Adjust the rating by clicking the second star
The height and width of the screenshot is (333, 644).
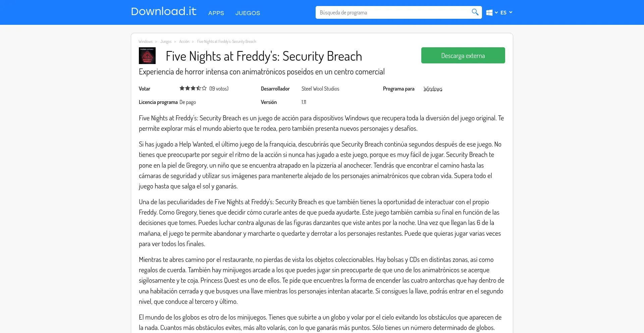click(187, 88)
